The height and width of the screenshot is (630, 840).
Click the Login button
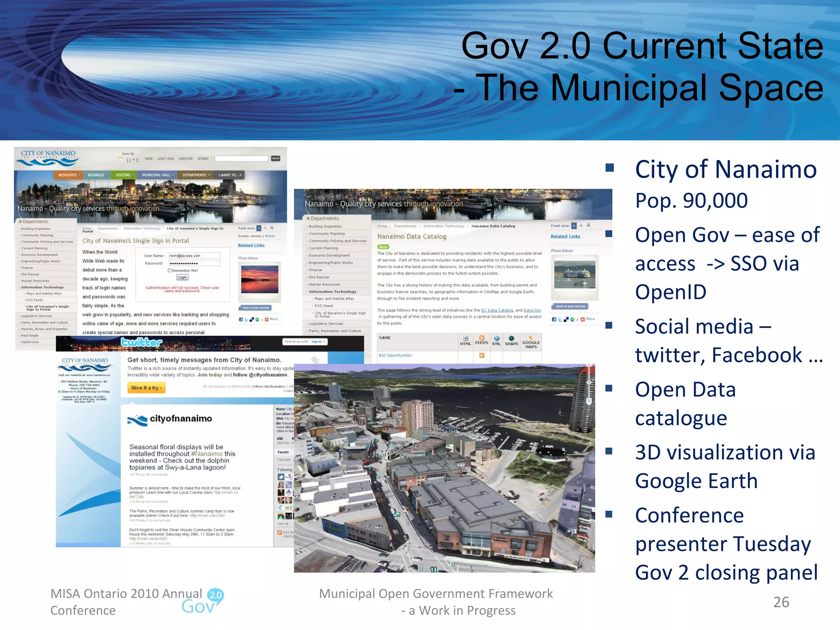(182, 277)
